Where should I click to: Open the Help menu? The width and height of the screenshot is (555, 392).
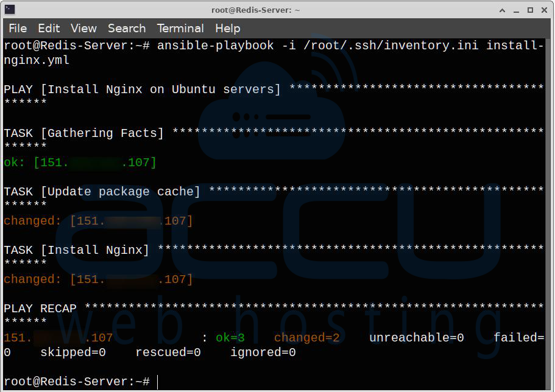(x=228, y=28)
